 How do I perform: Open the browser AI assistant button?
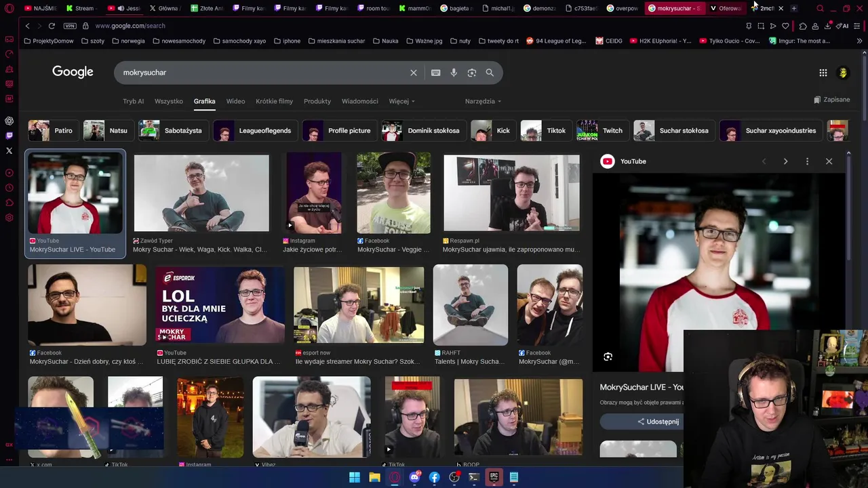(x=843, y=26)
